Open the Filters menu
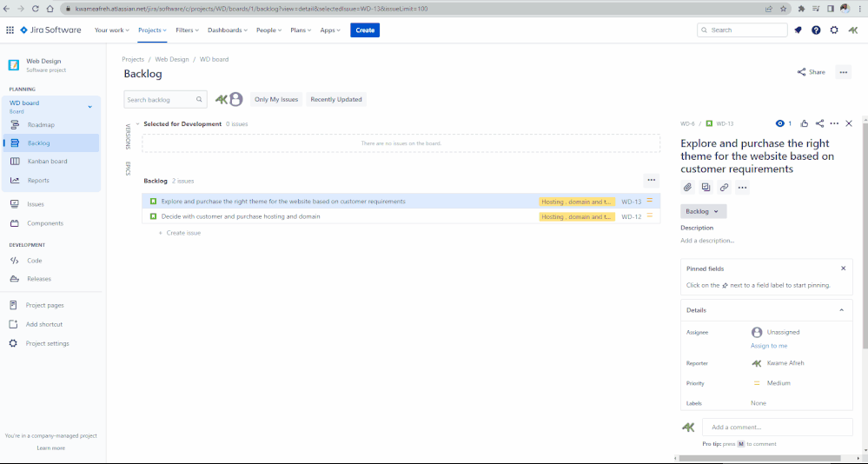This screenshot has height=464, width=868. coord(187,30)
